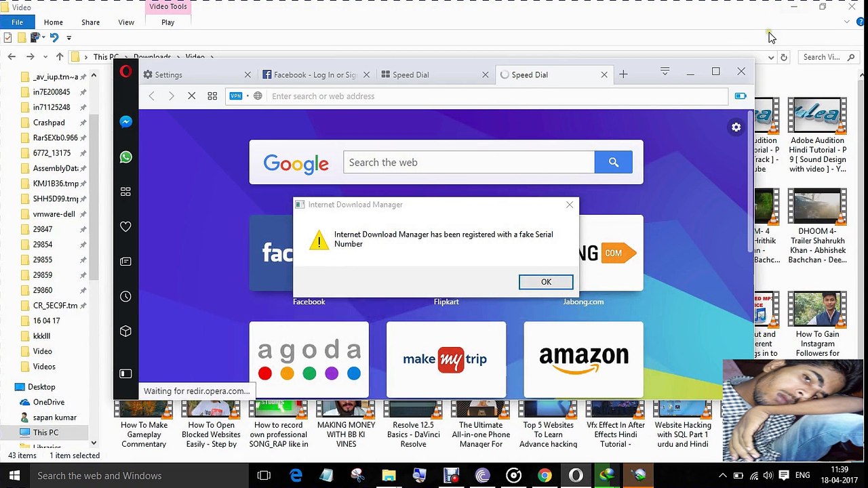Click the battery saver icon in Opera
The height and width of the screenshot is (488, 868).
741,96
